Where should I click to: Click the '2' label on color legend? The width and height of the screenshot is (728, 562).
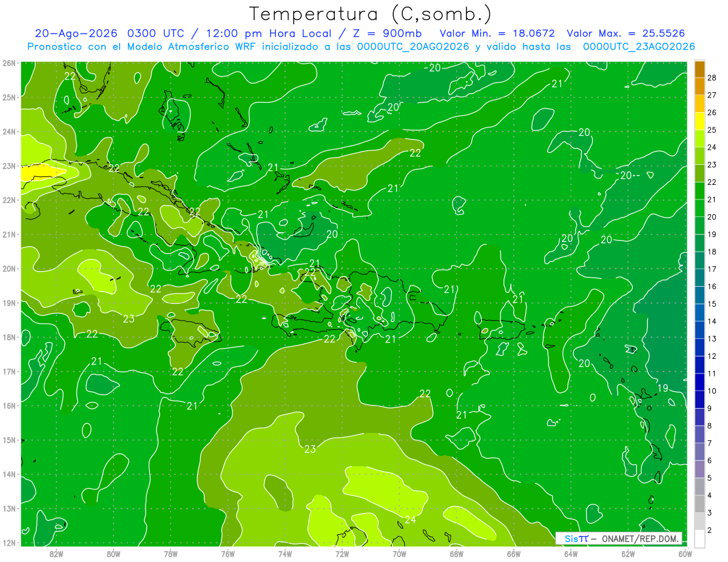coord(710,530)
